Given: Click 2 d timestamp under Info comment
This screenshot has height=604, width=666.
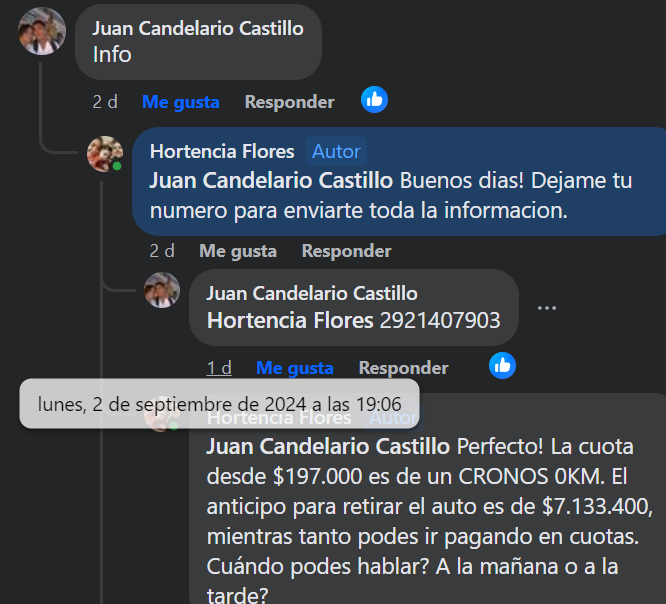Looking at the screenshot, I should click(x=105, y=102).
